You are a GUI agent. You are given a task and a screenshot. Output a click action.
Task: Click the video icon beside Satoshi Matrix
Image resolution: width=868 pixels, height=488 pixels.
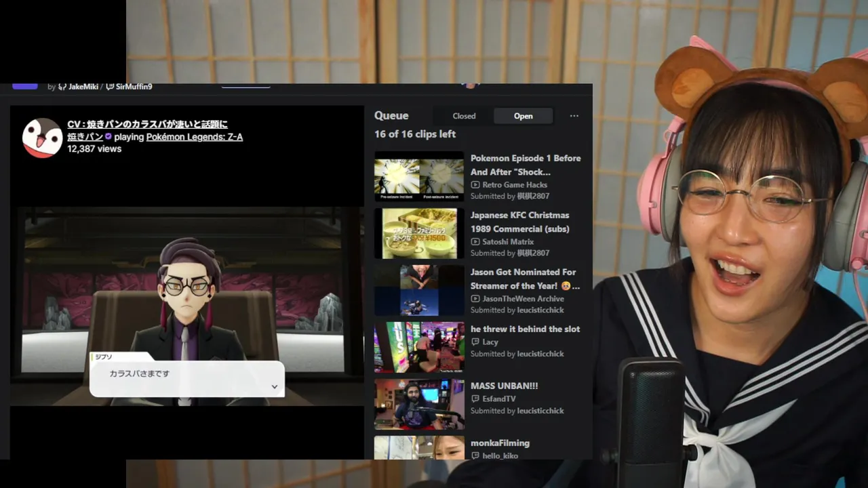click(x=475, y=241)
